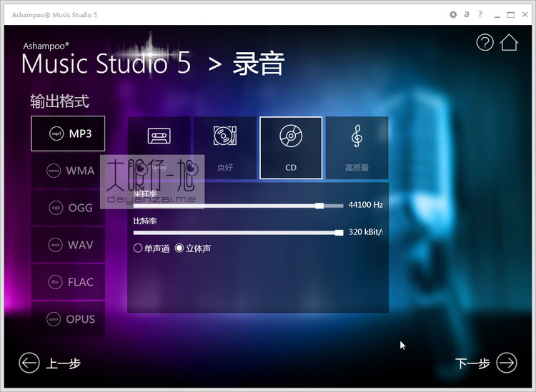The height and width of the screenshot is (392, 536).
Task: Click the 320 kBit/s value
Action: (365, 232)
